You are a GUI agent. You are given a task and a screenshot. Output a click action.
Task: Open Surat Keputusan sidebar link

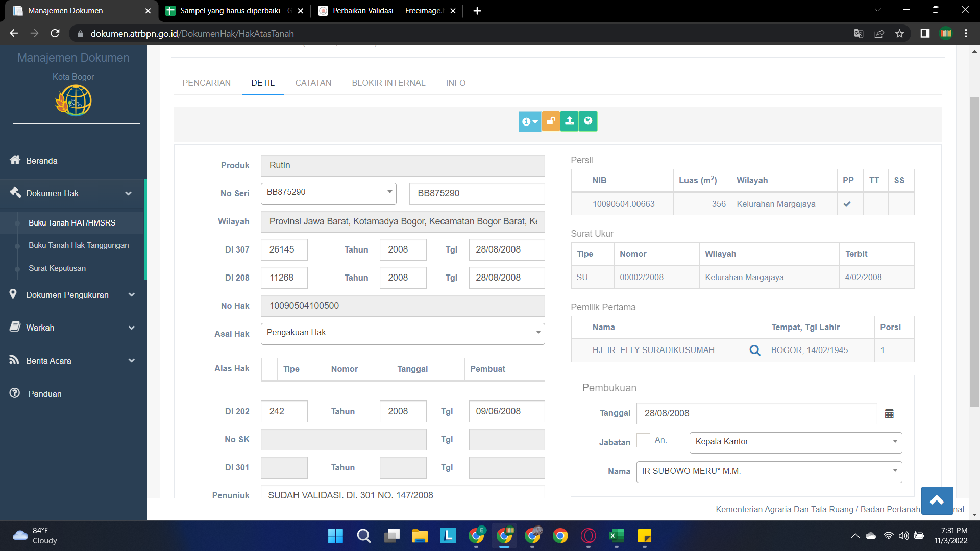coord(57,268)
